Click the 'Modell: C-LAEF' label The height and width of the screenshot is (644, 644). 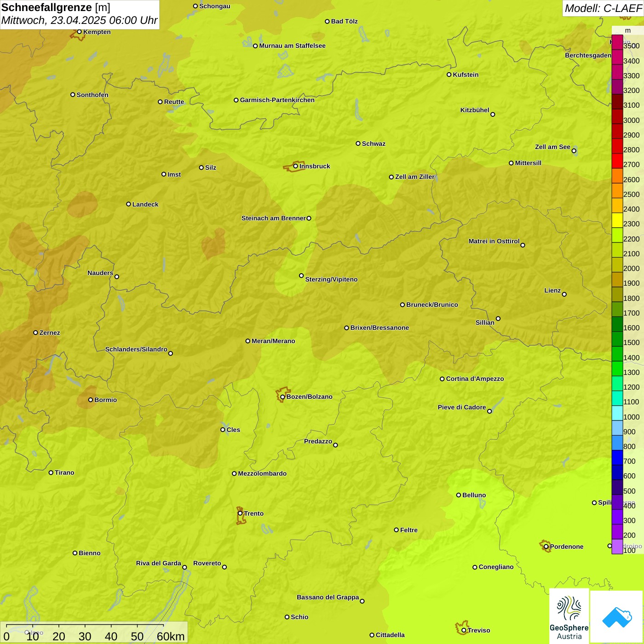click(603, 8)
